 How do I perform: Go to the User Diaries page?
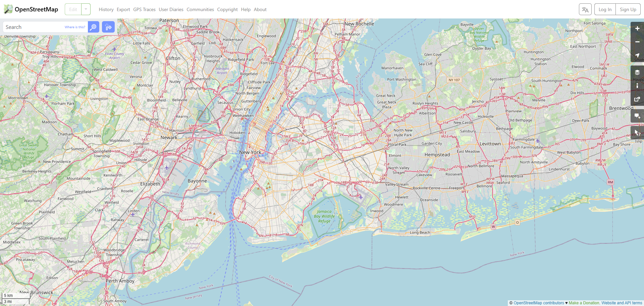(171, 9)
